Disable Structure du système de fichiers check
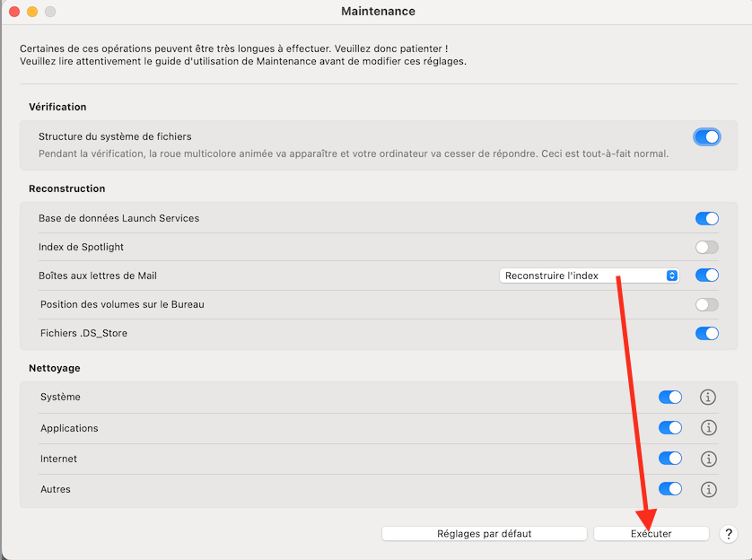752x560 pixels. (707, 137)
